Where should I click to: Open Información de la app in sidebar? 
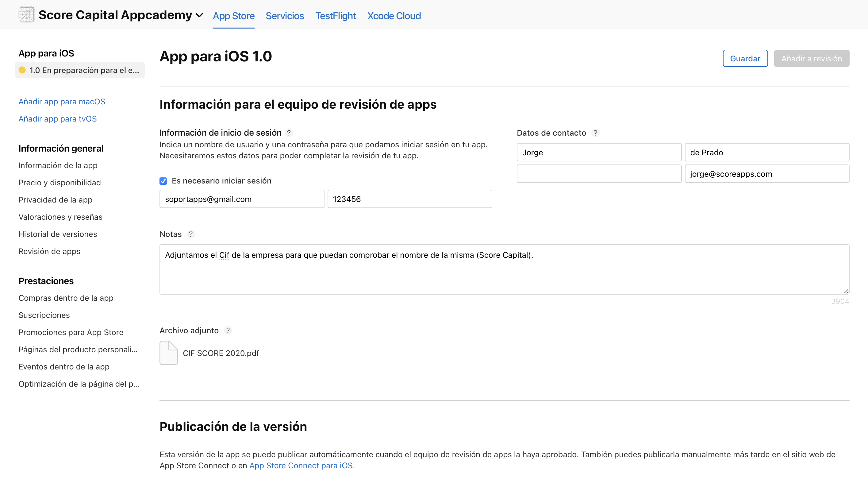58,165
